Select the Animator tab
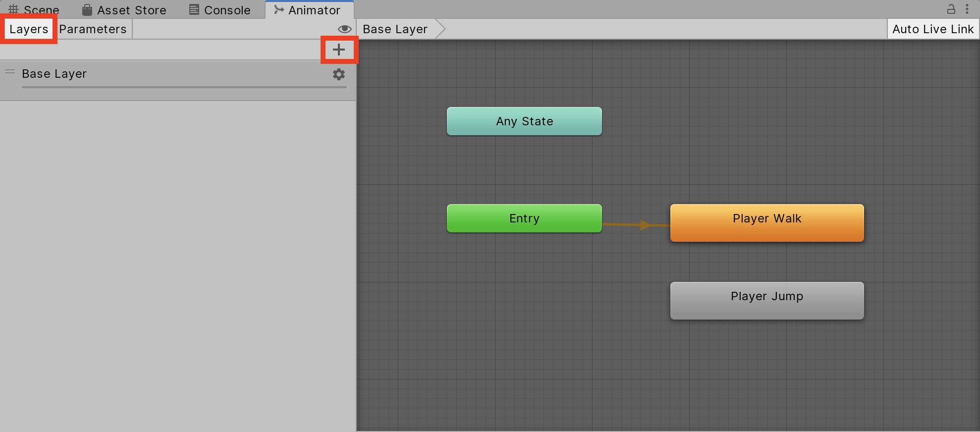The image size is (980, 432). click(308, 10)
